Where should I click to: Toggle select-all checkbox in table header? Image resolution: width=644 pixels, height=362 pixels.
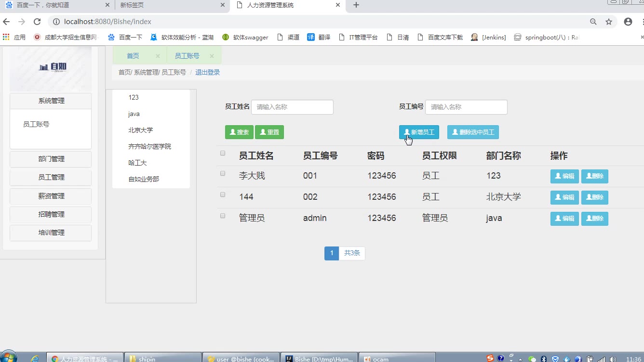(223, 154)
